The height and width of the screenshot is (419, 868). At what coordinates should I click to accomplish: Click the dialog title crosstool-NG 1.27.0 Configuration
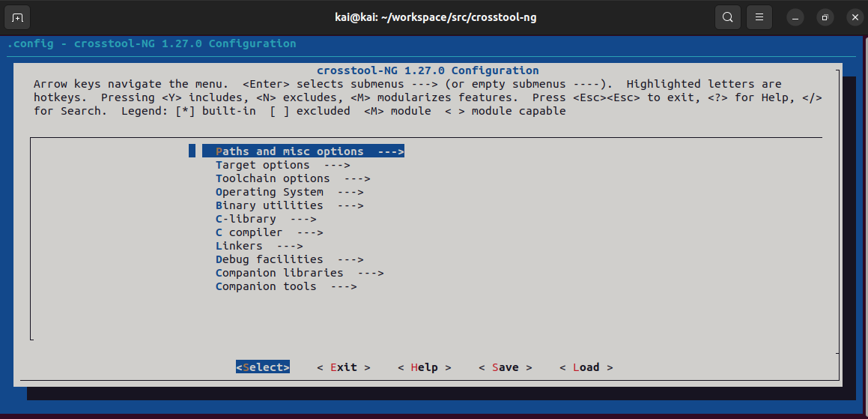pos(428,70)
